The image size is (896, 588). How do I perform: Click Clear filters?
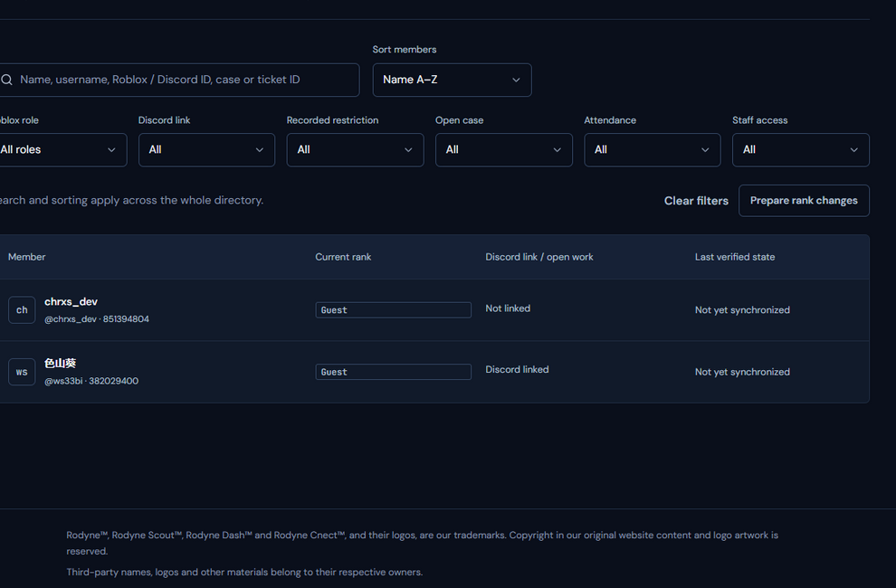pos(696,201)
